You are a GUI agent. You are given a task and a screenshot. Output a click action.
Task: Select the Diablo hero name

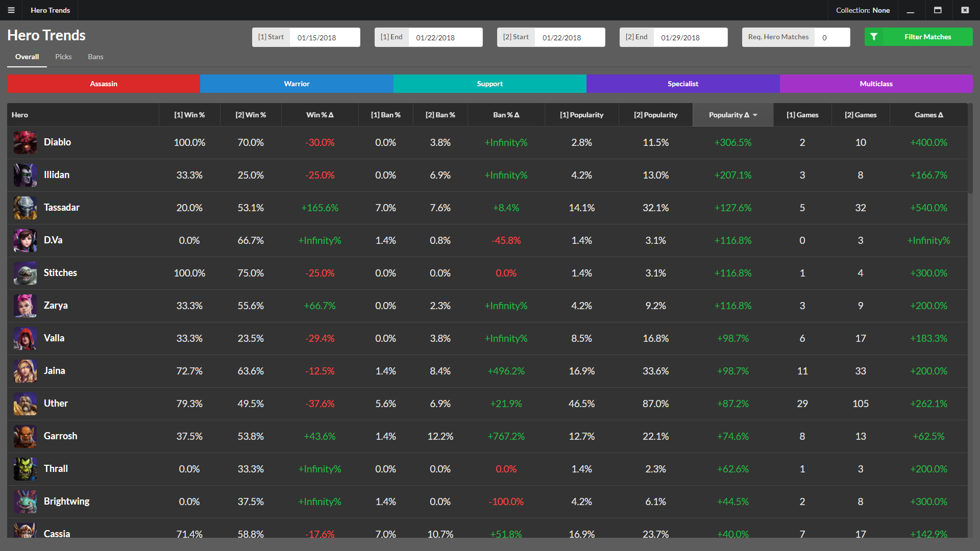[57, 142]
